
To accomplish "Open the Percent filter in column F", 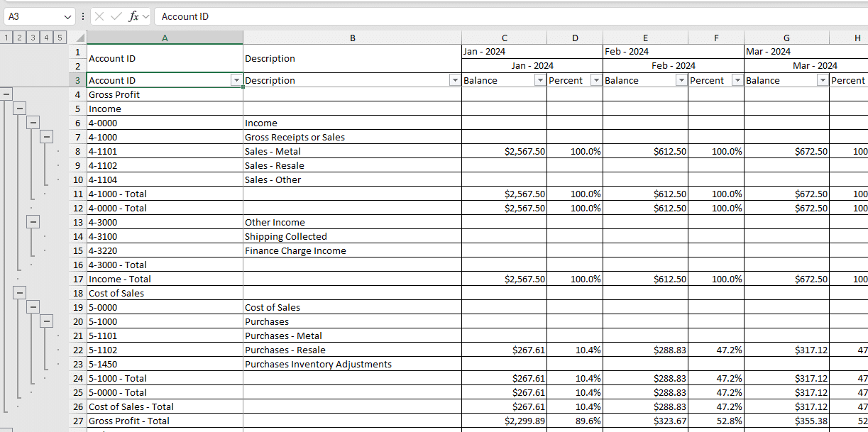I will coord(737,81).
